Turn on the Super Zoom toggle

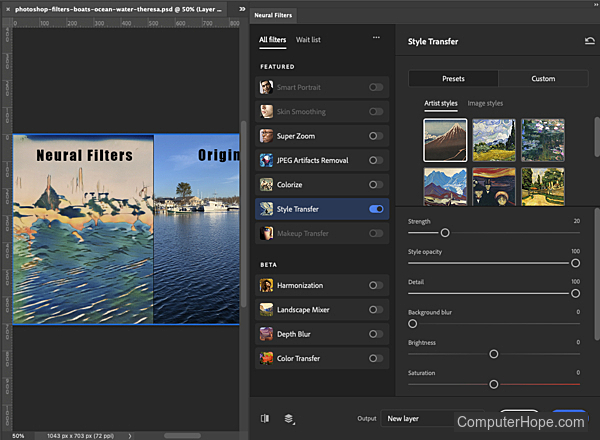click(376, 136)
